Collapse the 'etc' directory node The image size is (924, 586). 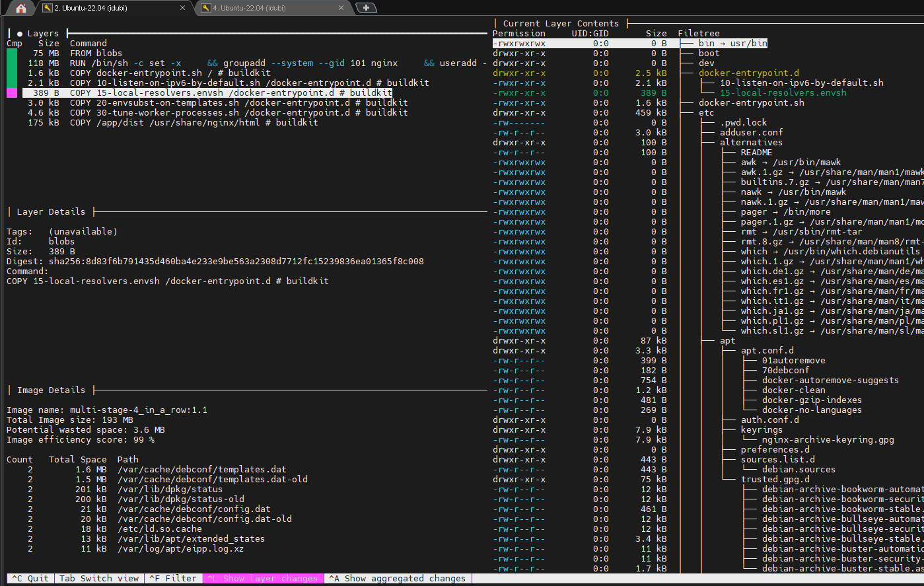(x=707, y=112)
